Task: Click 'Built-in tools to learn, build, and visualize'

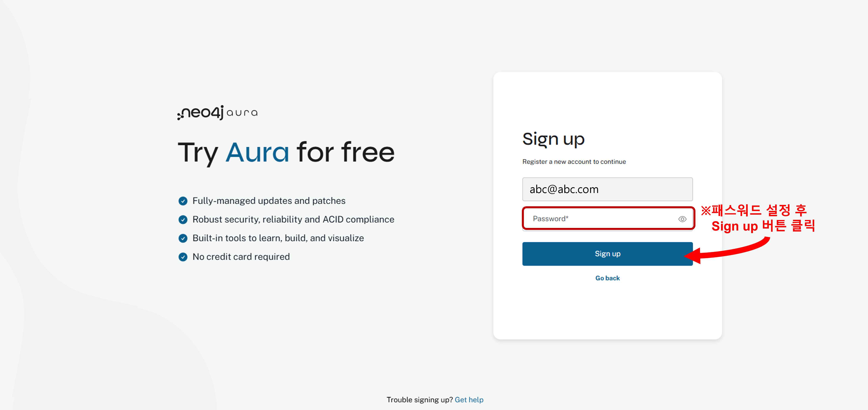Action: click(x=278, y=238)
